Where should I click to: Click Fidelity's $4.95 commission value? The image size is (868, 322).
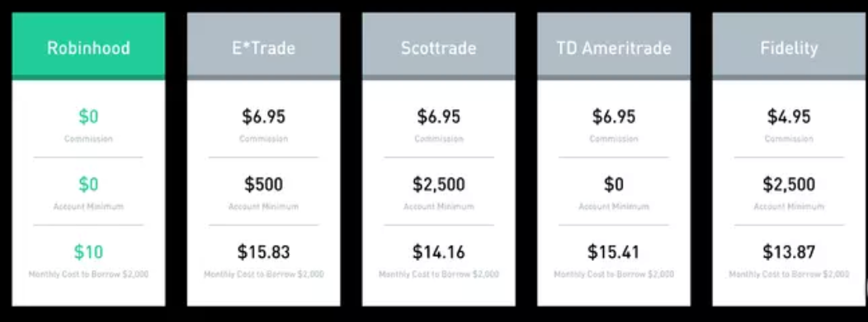click(x=789, y=117)
